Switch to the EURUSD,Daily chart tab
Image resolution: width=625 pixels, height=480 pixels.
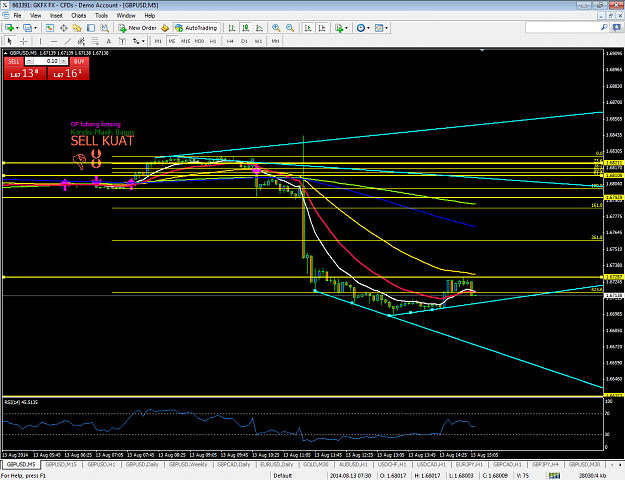pos(277,464)
